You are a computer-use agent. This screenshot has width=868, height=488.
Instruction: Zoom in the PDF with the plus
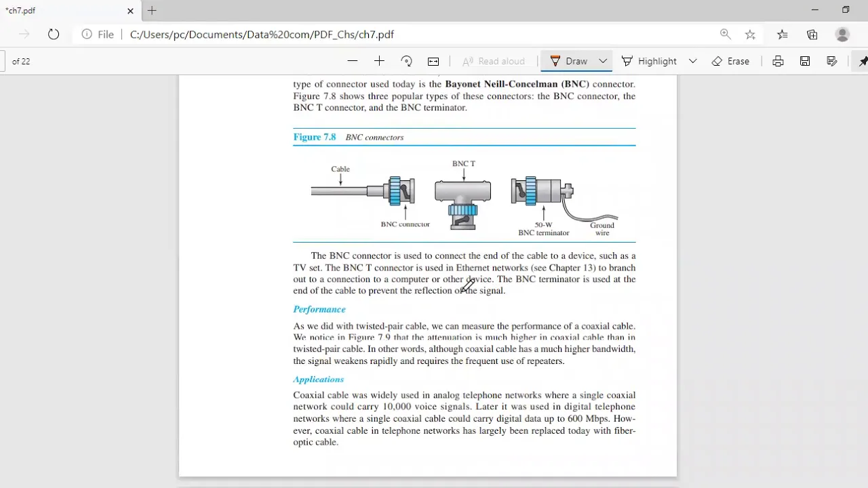[x=379, y=61]
